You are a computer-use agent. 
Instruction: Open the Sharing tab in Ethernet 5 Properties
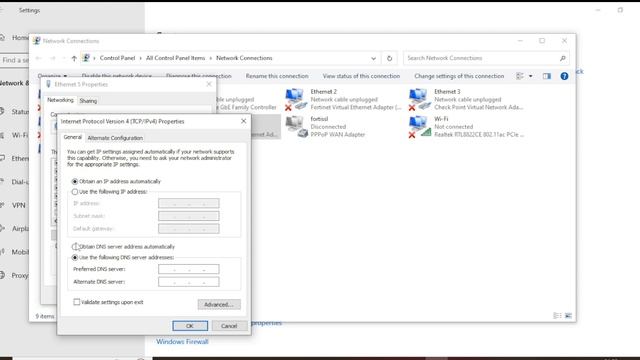click(88, 101)
